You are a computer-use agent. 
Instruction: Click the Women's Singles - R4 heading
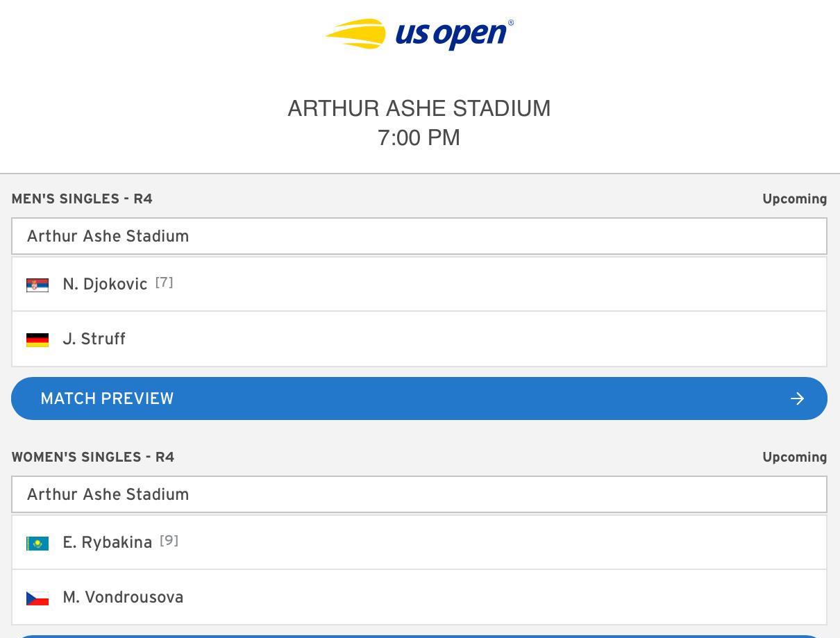click(93, 457)
